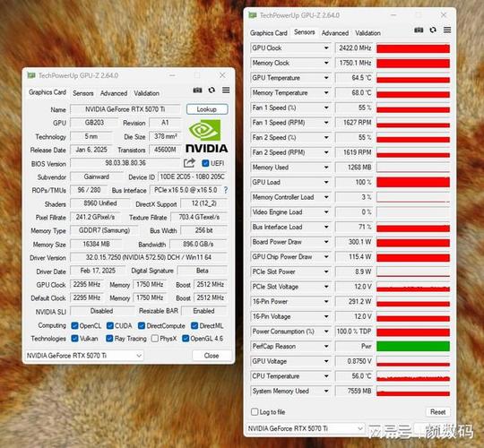Click the Memory Size 16384 MB field
The width and height of the screenshot is (484, 448).
click(96, 244)
